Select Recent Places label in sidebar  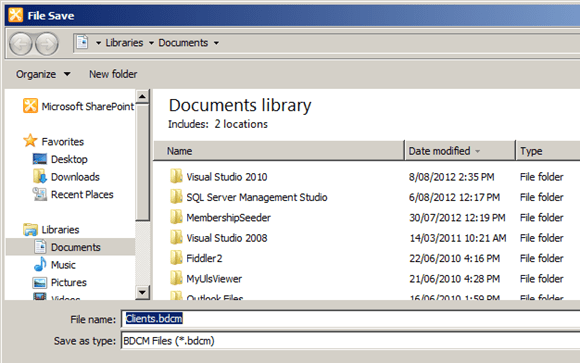[82, 194]
